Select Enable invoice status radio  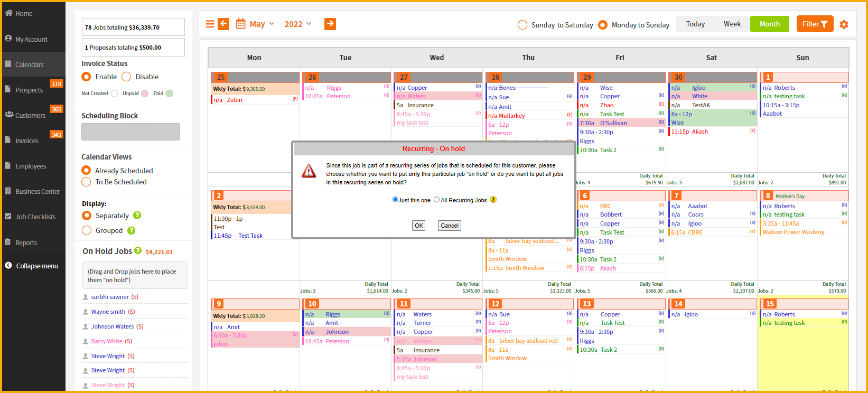pos(86,77)
